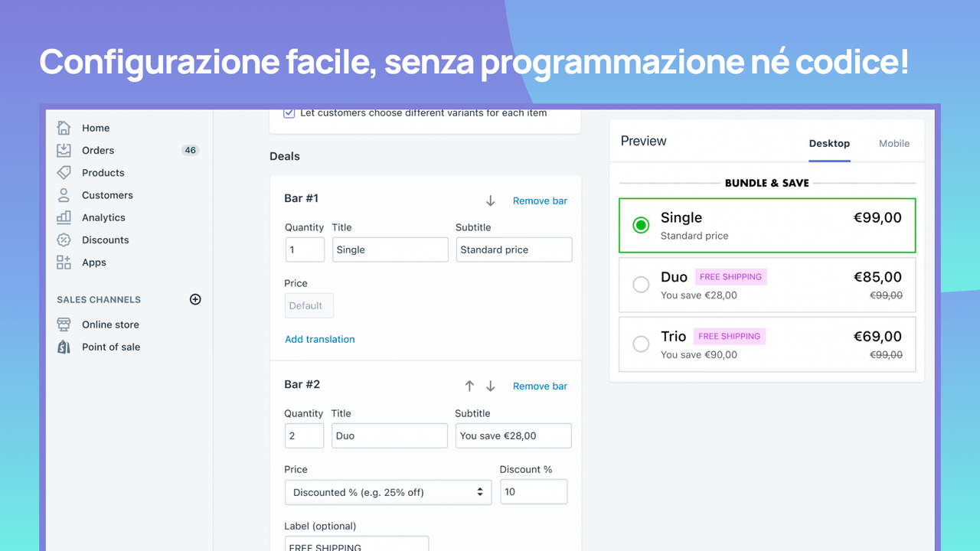Click Remove bar link for Bar #1

point(540,201)
